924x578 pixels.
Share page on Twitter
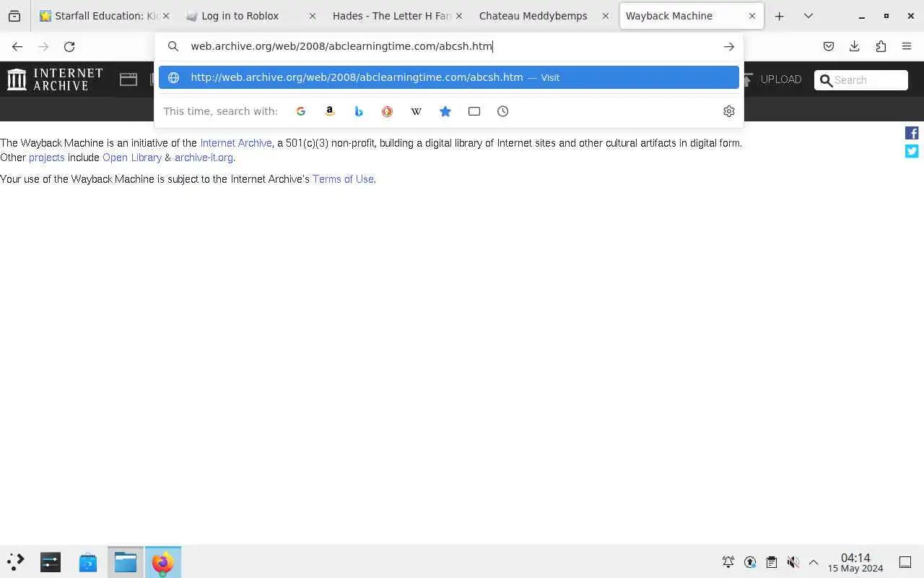point(912,151)
